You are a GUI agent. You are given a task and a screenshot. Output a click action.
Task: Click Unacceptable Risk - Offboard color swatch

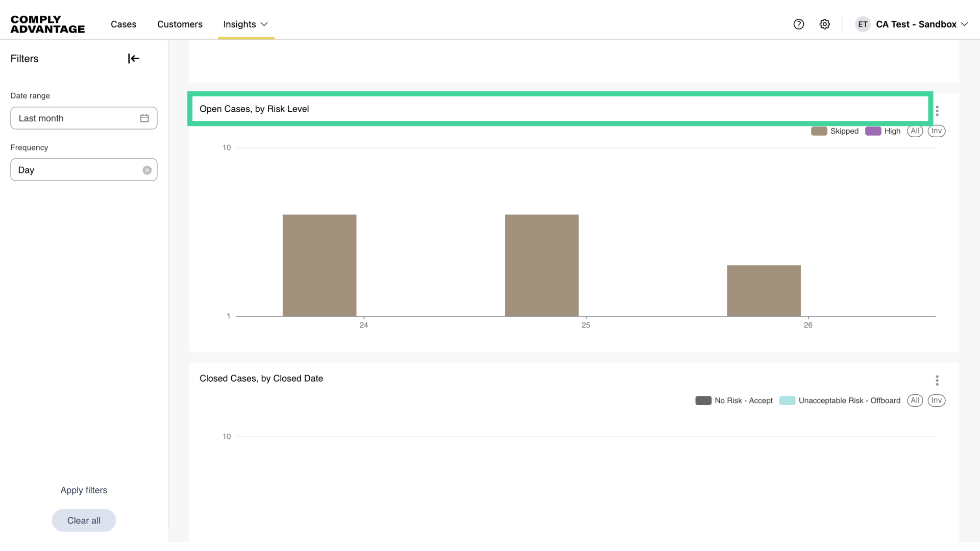point(787,400)
